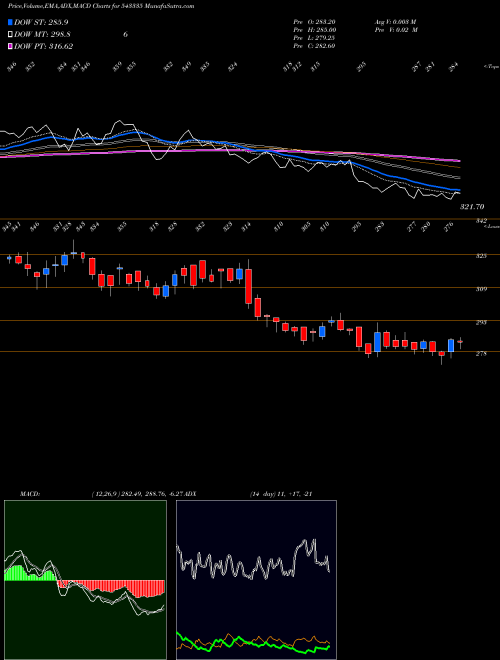Click the 'Pre L: 279.25' low value
The width and height of the screenshot is (500, 660).
pos(314,38)
